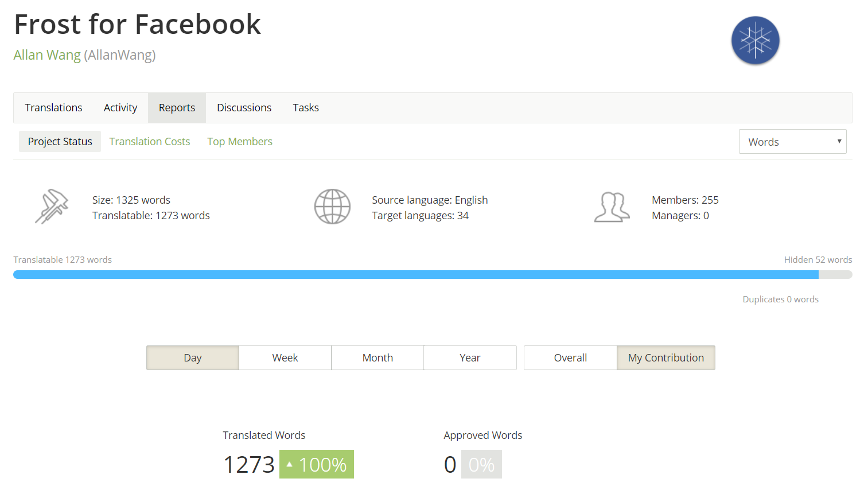868x494 pixels.
Task: Select the Reports tab
Action: point(177,108)
